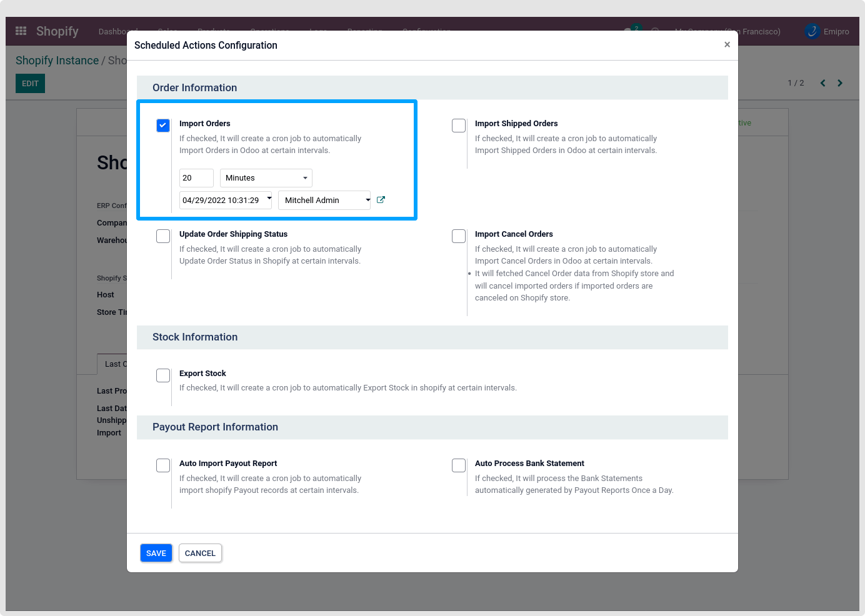Enable Auto Process Bank Statement checkbox
Screen dimensions: 865x616
click(x=459, y=465)
